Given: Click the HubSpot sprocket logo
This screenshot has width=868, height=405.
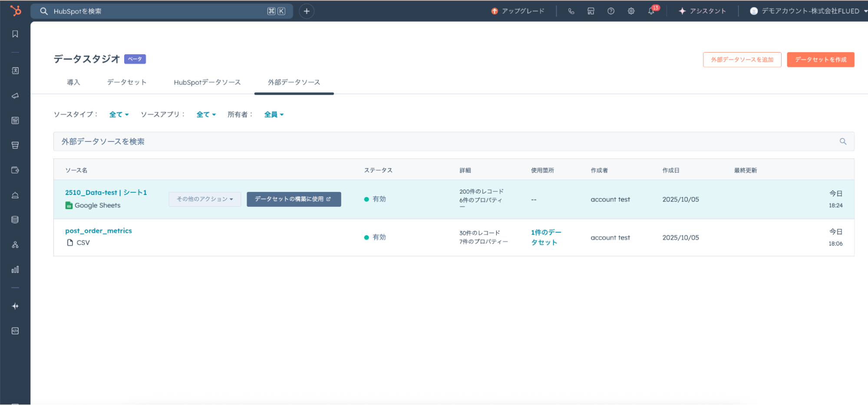Looking at the screenshot, I should click(x=16, y=11).
